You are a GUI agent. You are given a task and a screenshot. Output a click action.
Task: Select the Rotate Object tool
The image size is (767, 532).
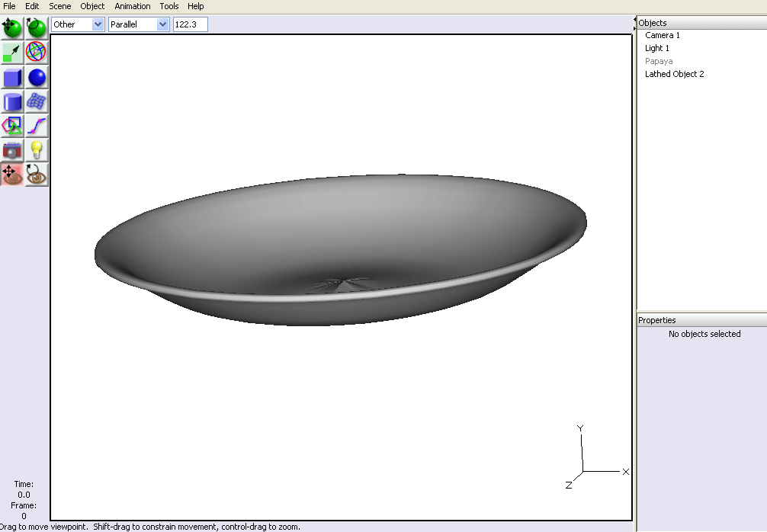pyautogui.click(x=37, y=28)
